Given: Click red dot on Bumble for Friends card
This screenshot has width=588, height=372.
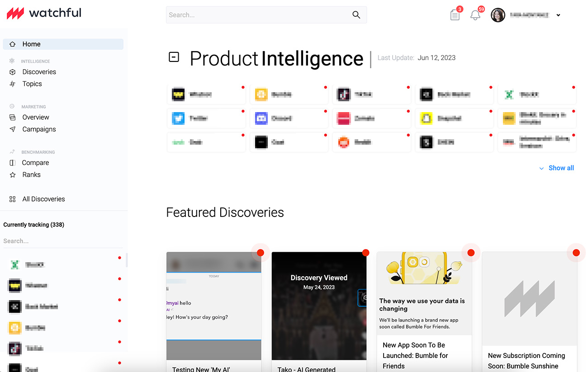Looking at the screenshot, I should coord(471,253).
